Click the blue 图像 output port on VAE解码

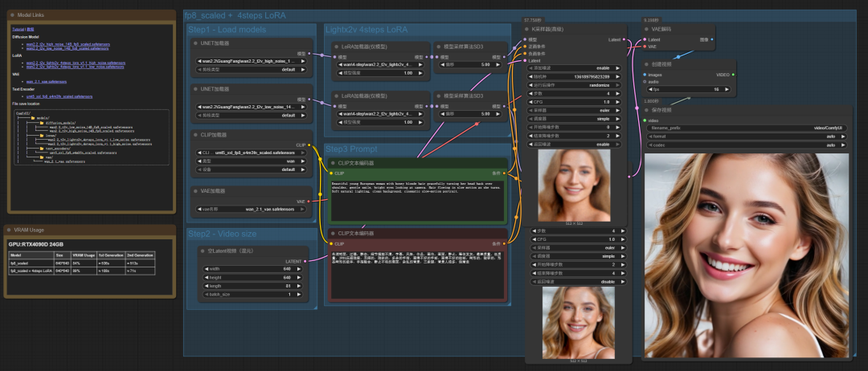pyautogui.click(x=712, y=39)
